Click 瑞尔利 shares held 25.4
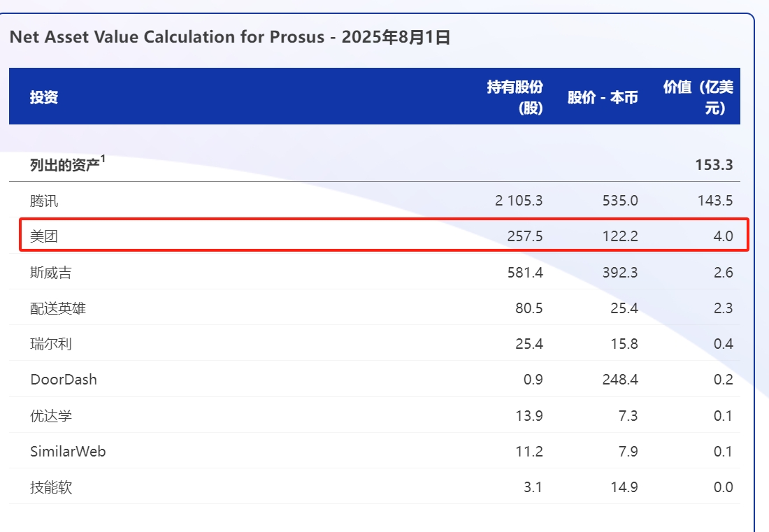This screenshot has width=769, height=532. click(529, 344)
